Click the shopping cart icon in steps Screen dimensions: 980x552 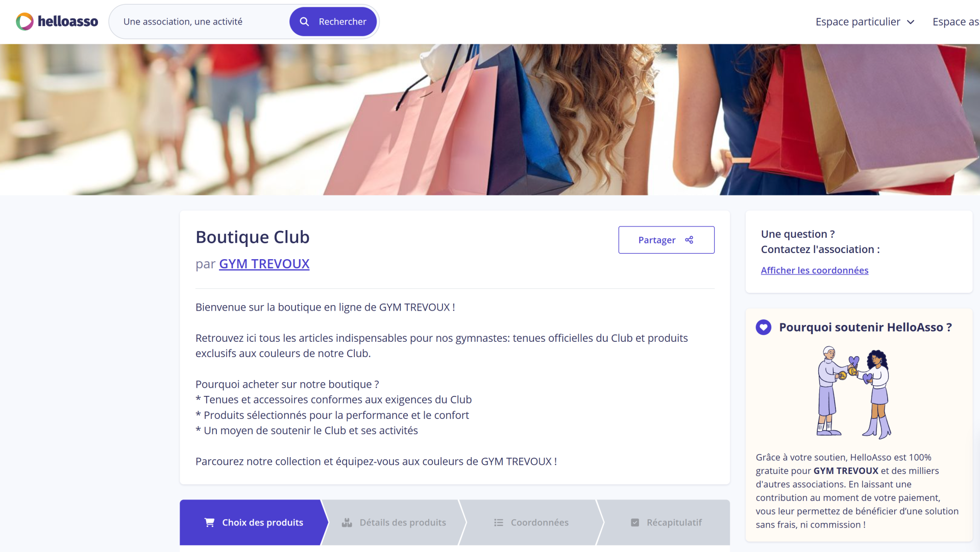(x=209, y=522)
